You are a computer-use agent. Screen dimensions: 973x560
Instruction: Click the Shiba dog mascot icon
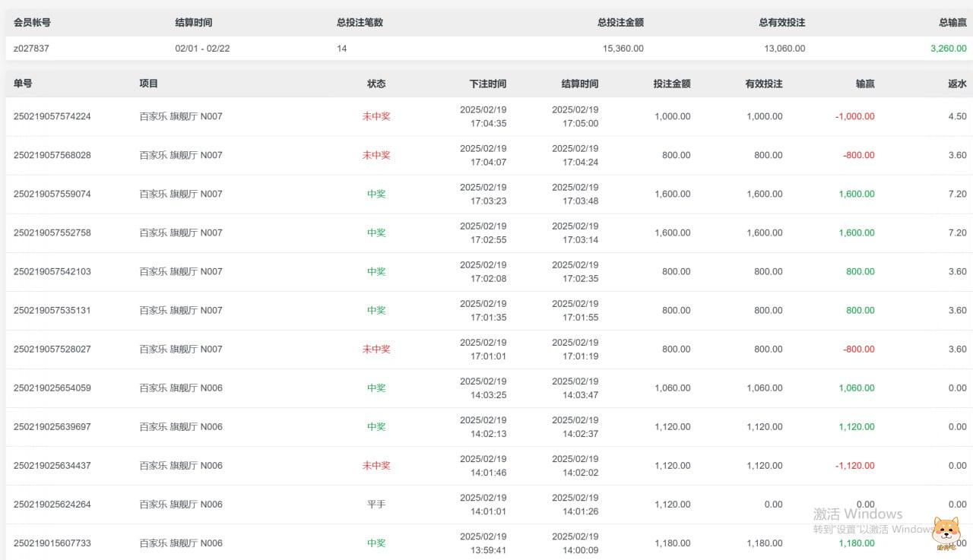coord(946,532)
